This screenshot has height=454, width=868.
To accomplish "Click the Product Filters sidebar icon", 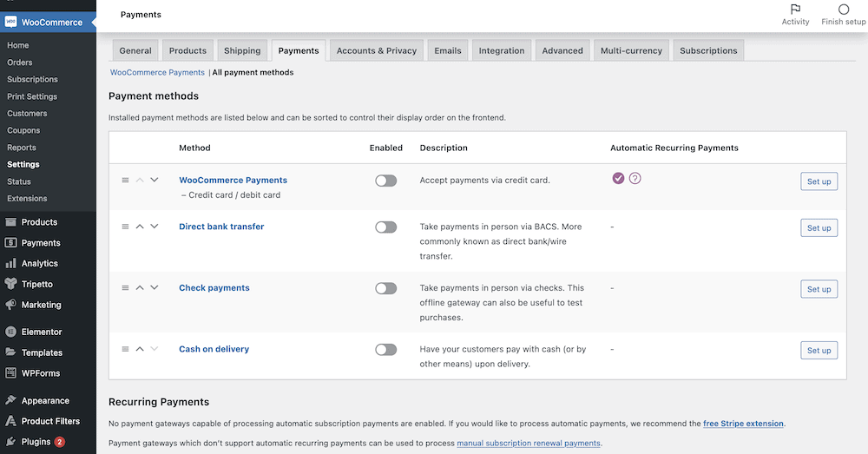I will (x=10, y=421).
